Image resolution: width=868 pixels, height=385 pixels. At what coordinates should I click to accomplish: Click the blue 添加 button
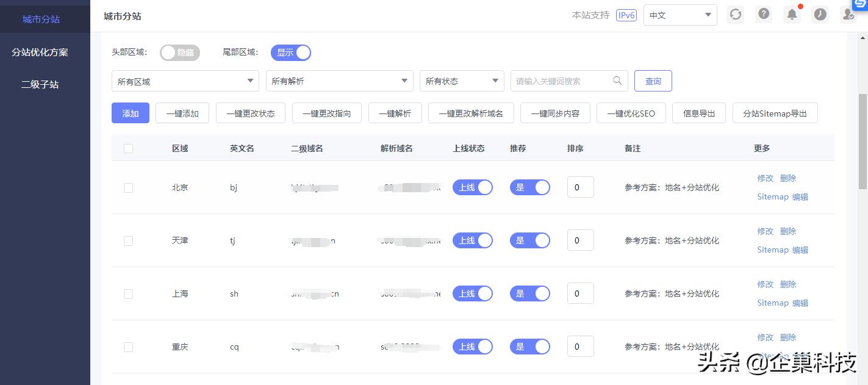(x=130, y=113)
